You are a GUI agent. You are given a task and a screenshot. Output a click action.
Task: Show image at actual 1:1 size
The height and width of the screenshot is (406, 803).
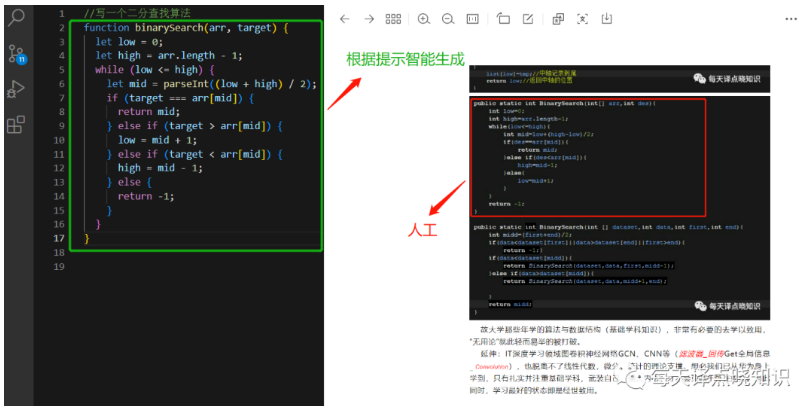pyautogui.click(x=473, y=19)
